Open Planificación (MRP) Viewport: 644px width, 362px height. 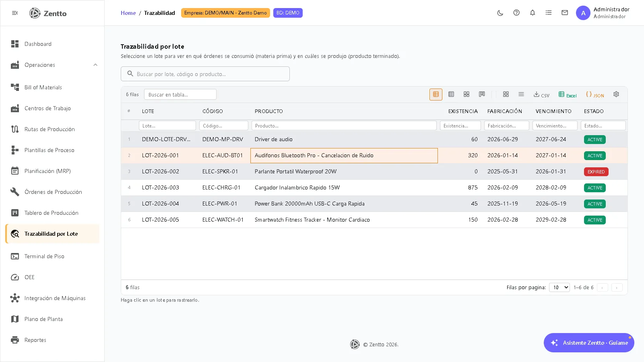[52, 171]
